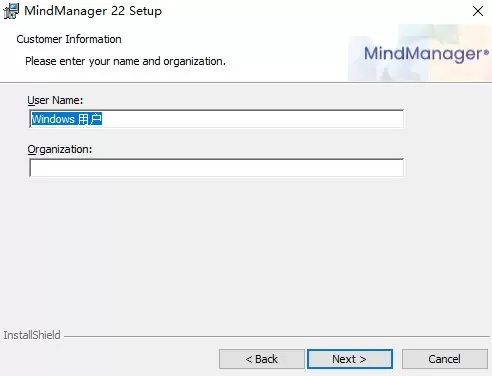Click the registered trademark symbol beside MindManager logo
The image size is (492, 376).
pyautogui.click(x=486, y=52)
